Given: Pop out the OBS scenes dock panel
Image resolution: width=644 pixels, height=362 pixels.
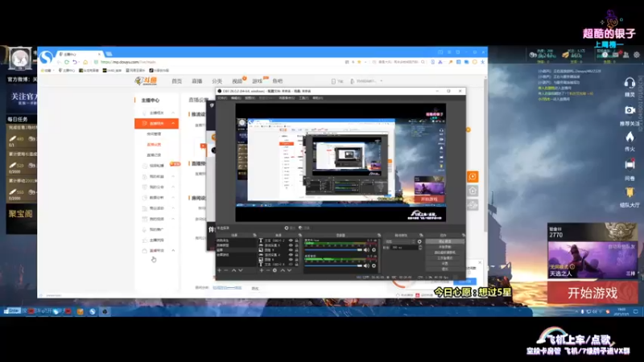Looking at the screenshot, I should [x=254, y=235].
